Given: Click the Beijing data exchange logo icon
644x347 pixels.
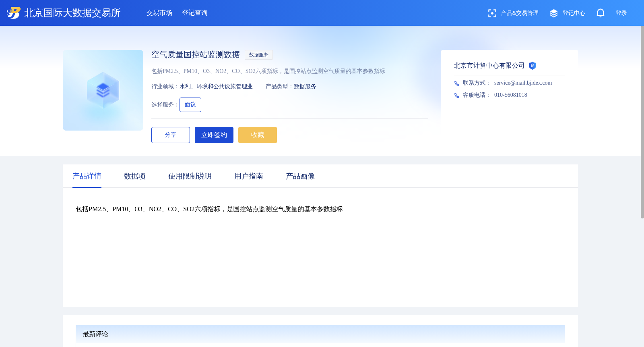Looking at the screenshot, I should (x=14, y=13).
